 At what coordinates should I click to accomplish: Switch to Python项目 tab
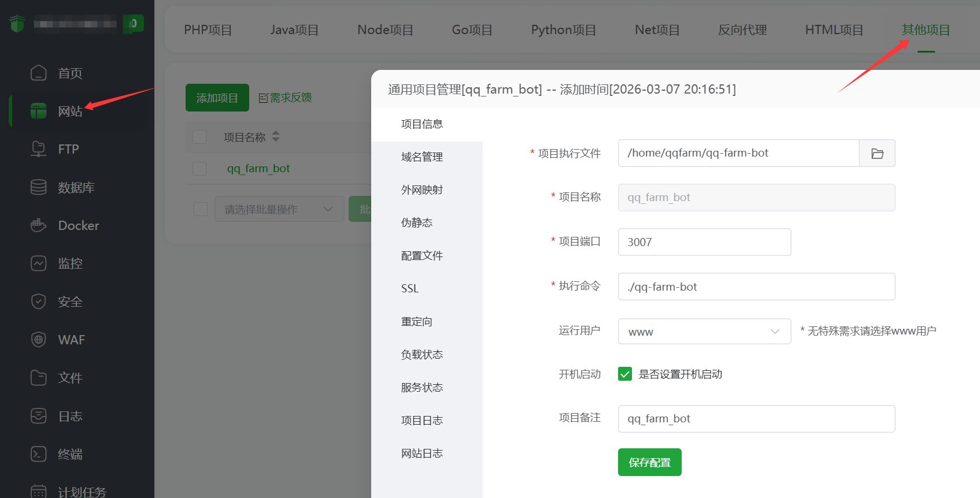point(564,30)
